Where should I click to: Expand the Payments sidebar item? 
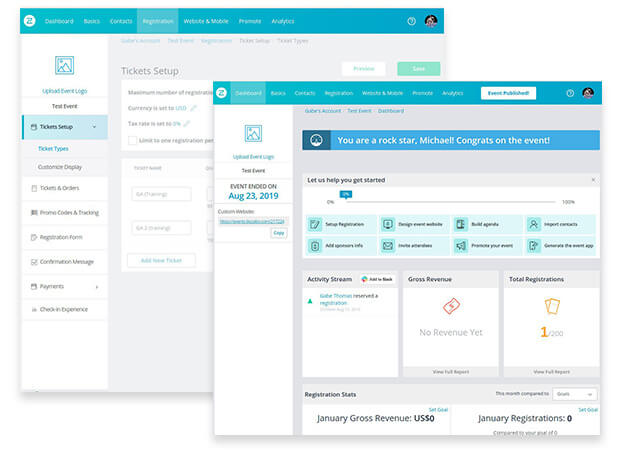coord(96,287)
